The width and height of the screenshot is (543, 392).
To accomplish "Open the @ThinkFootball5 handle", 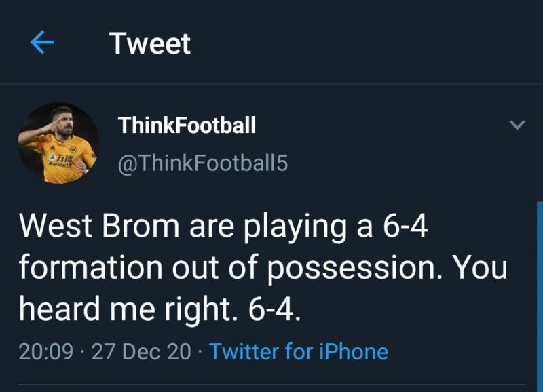I will tap(203, 163).
